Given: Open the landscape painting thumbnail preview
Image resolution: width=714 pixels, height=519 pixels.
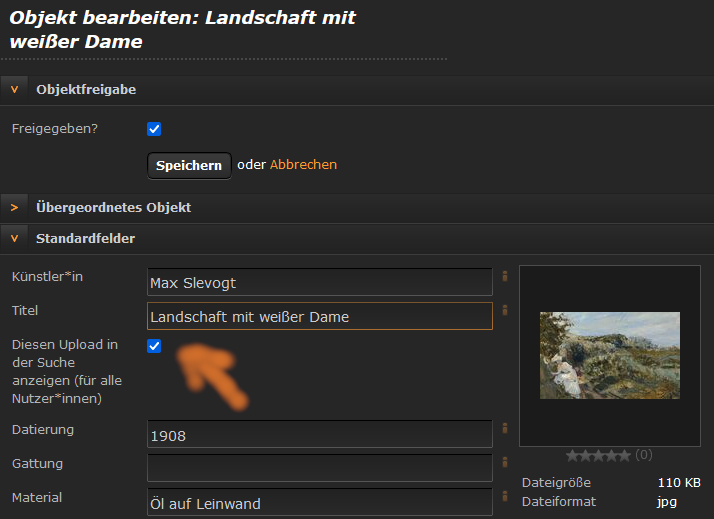Looking at the screenshot, I should [610, 355].
